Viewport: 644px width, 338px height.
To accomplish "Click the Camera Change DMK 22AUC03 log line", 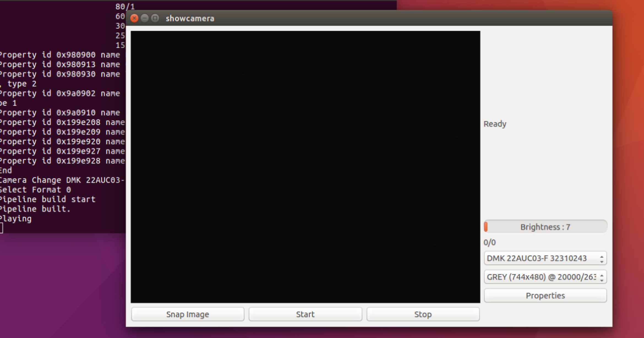I will tap(62, 180).
